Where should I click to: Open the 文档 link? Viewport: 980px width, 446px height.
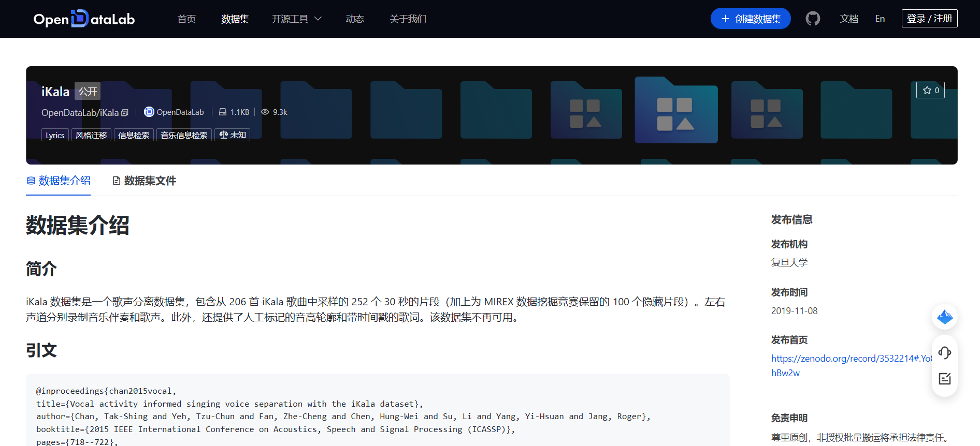click(x=849, y=19)
